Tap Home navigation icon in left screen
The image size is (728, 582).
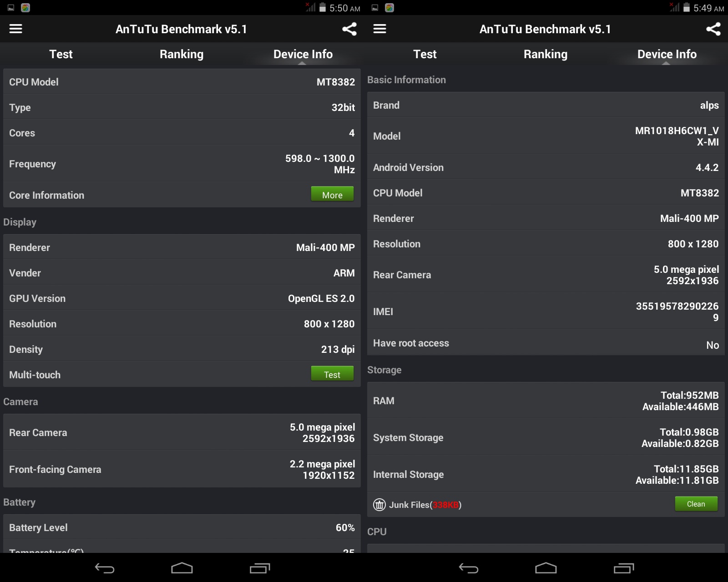click(182, 568)
